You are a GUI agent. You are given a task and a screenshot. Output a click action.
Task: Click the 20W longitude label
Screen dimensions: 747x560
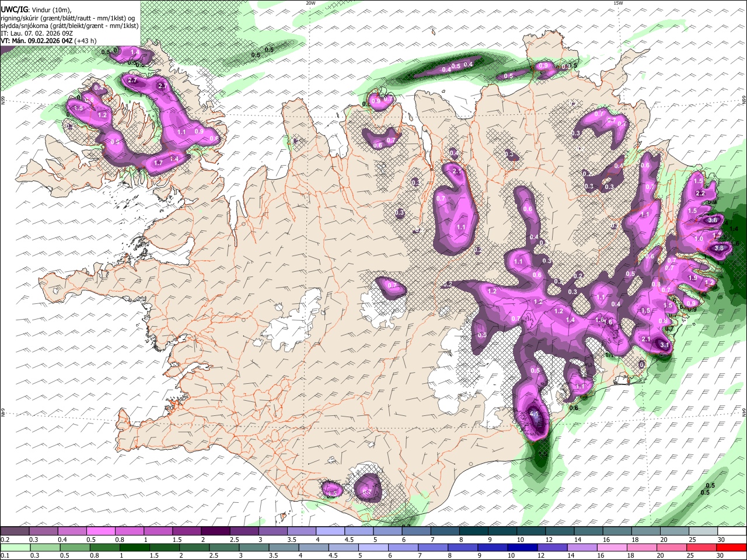click(310, 3)
